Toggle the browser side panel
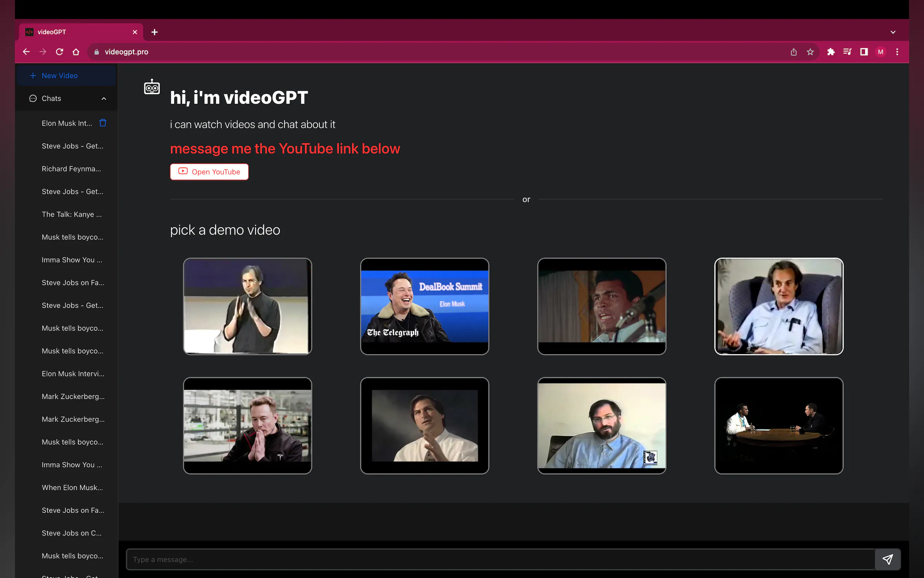924x578 pixels. click(x=864, y=52)
